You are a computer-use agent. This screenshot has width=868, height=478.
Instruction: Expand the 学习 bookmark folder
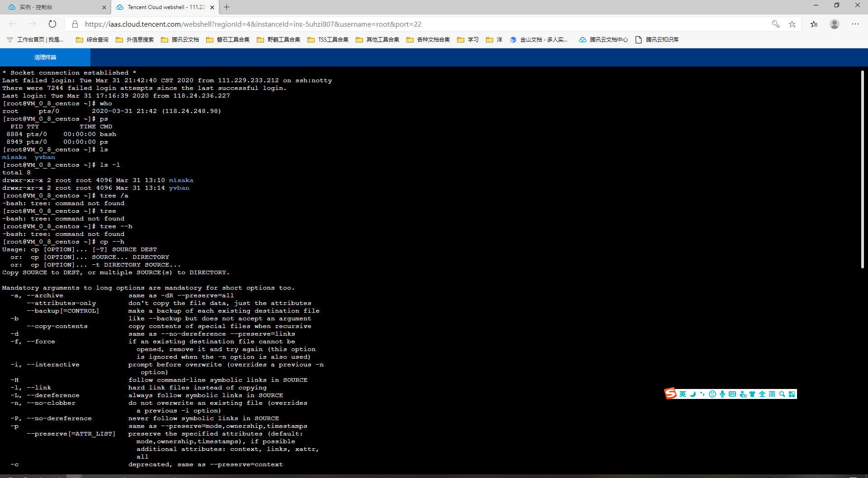click(468, 40)
